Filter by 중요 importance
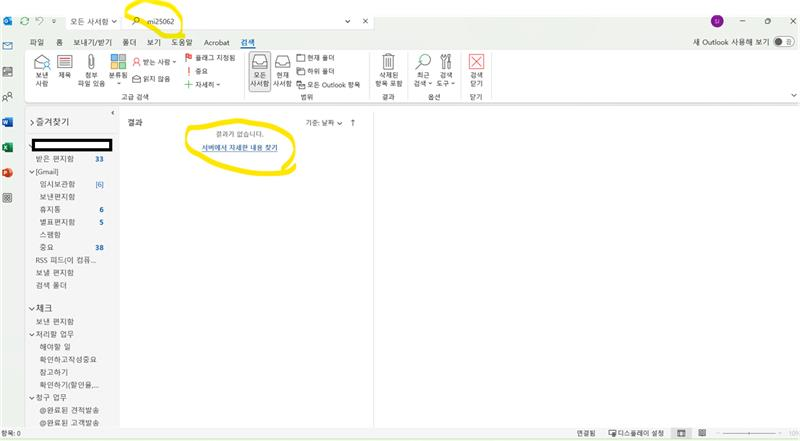The height and width of the screenshot is (441, 800). tap(196, 71)
